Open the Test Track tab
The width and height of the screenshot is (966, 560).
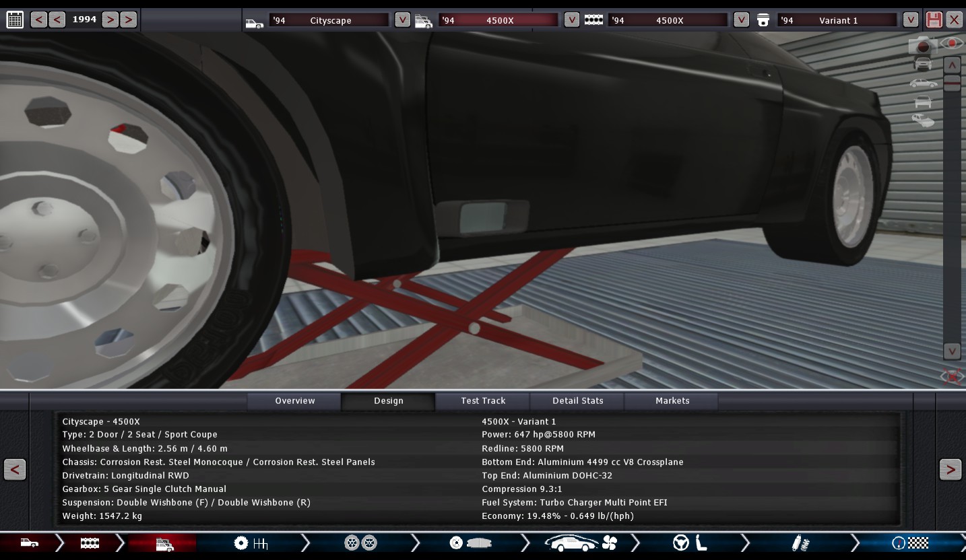483,401
